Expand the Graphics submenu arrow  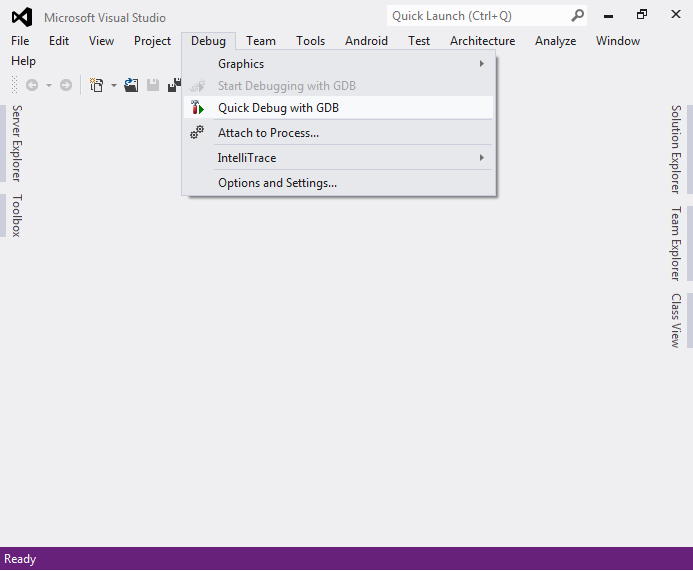(482, 64)
